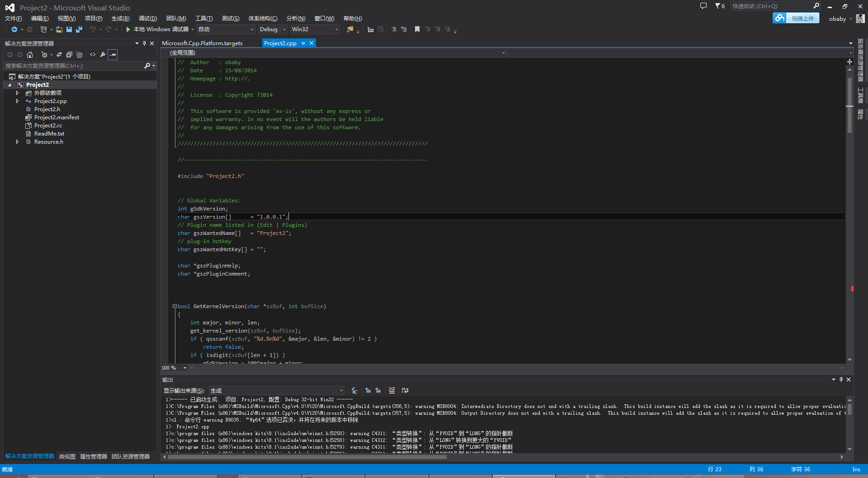Open the Debug configuration dropdown

pyautogui.click(x=273, y=29)
